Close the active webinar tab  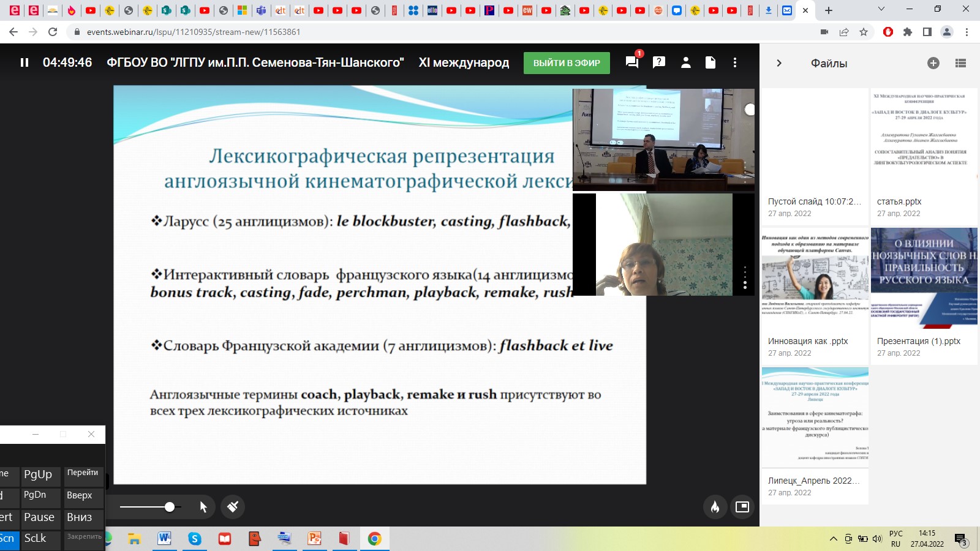805,10
